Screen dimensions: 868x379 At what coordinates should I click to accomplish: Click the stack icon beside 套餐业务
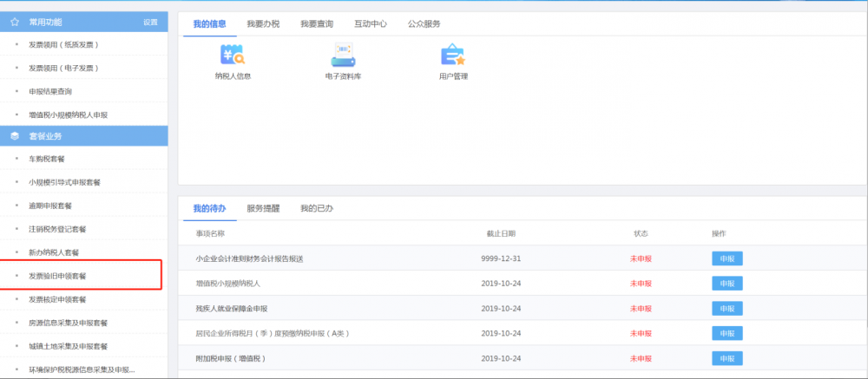(14, 136)
